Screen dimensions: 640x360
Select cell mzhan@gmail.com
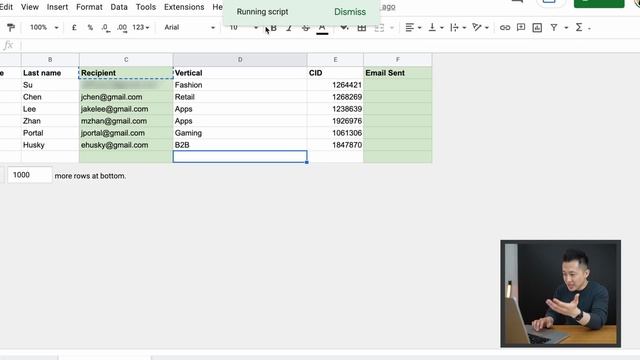click(x=126, y=121)
